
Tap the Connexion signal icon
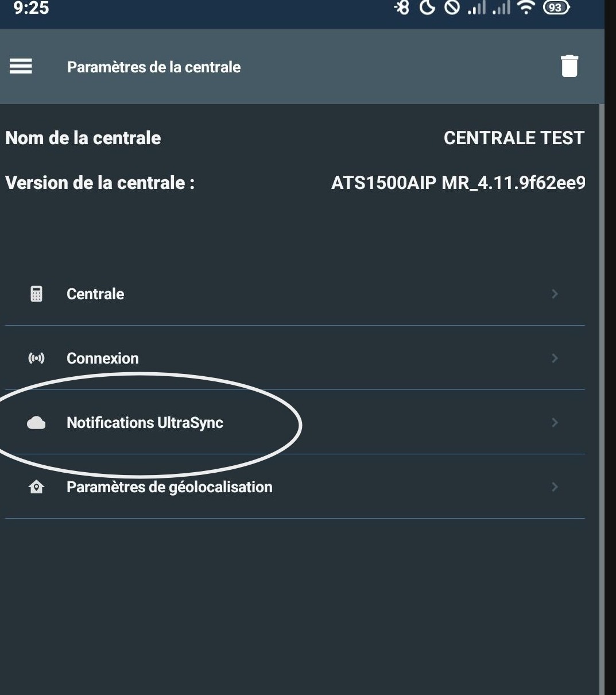click(36, 358)
